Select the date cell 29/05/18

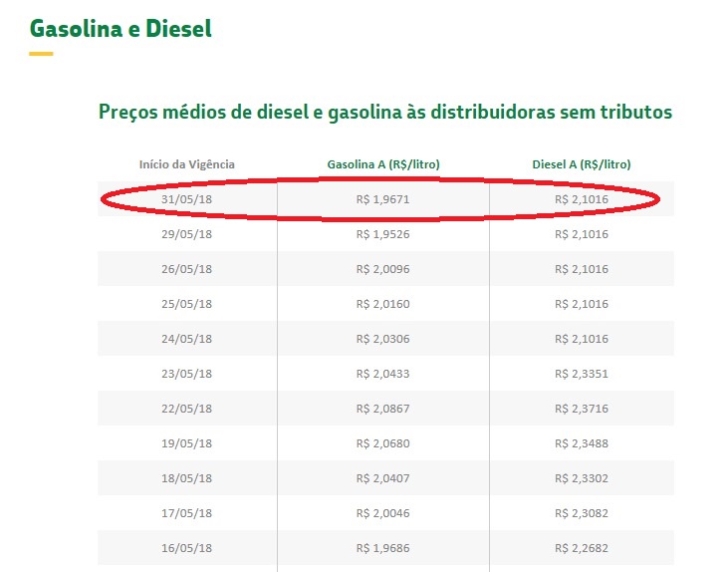(186, 234)
